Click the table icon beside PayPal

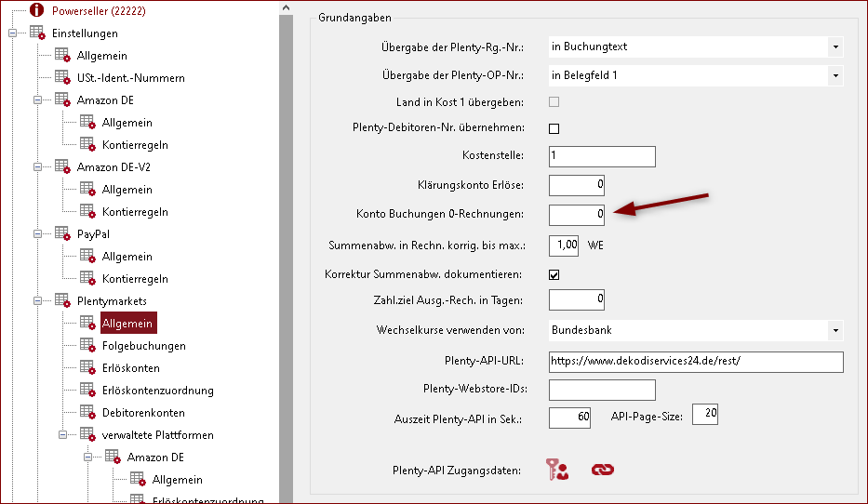click(63, 233)
